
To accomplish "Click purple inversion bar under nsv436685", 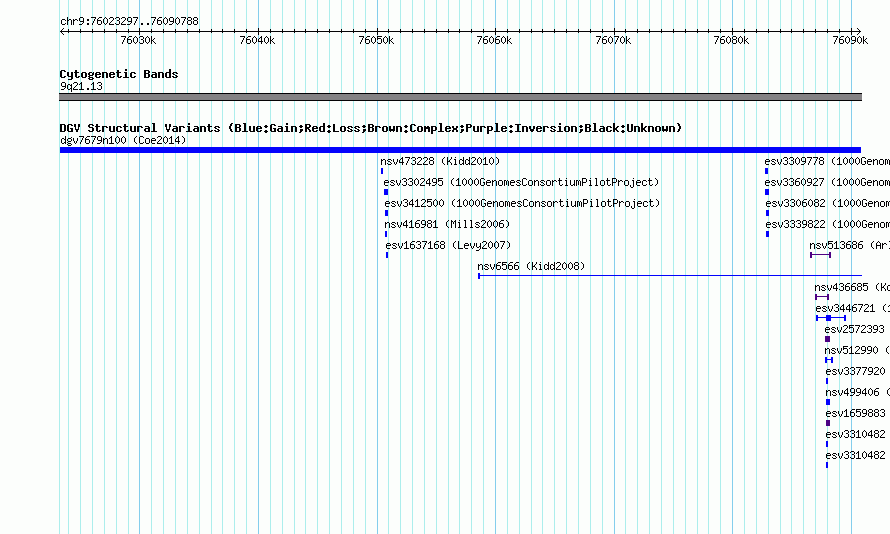I will coord(822,297).
